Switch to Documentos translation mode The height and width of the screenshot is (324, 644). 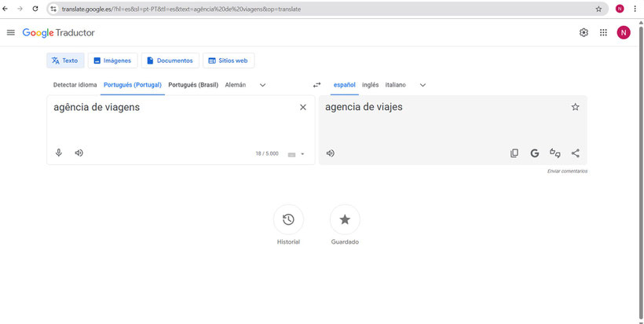[x=170, y=61]
